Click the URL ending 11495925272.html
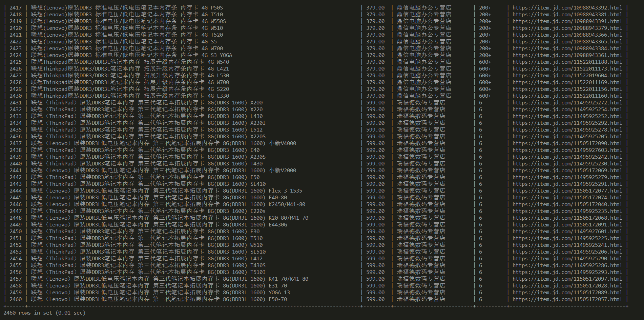 pyautogui.click(x=567, y=102)
